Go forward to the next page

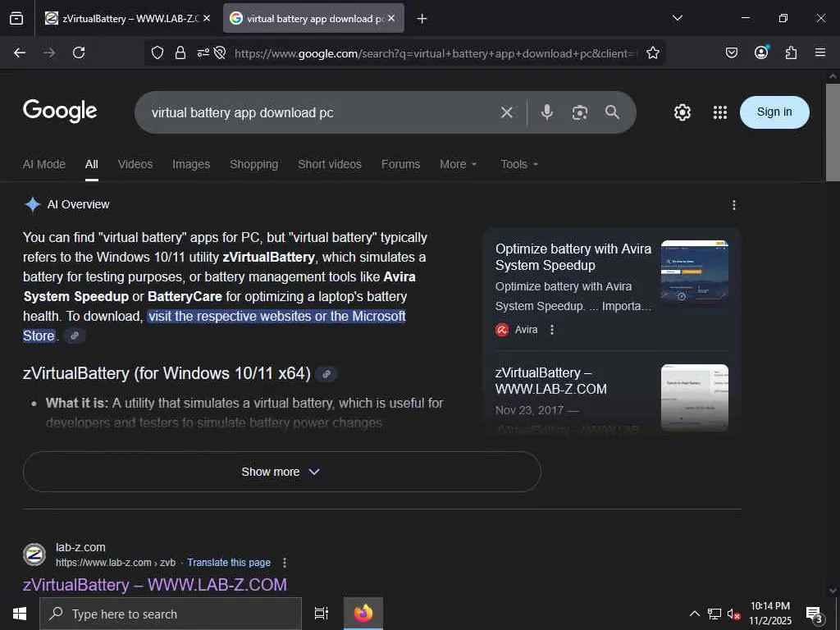(x=49, y=52)
